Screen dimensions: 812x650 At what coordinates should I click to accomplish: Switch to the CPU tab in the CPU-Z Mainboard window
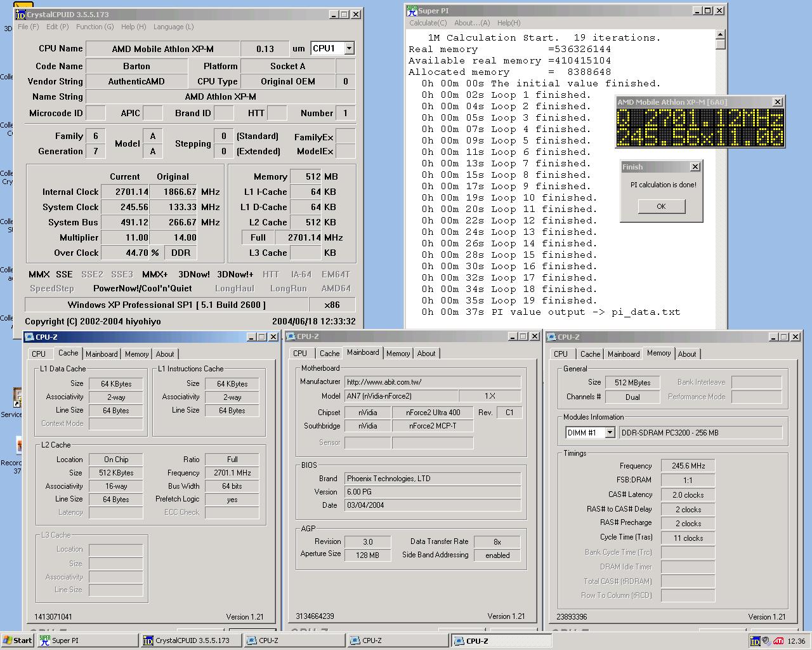click(300, 354)
